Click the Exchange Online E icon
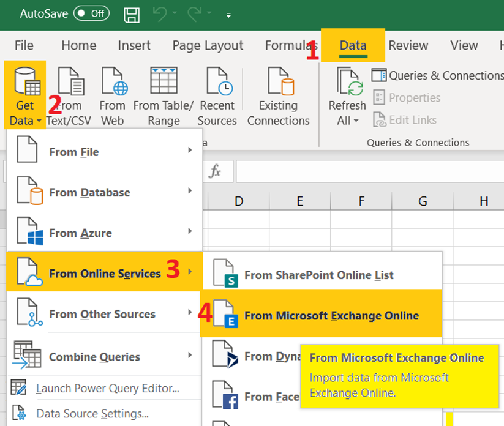 click(x=225, y=313)
